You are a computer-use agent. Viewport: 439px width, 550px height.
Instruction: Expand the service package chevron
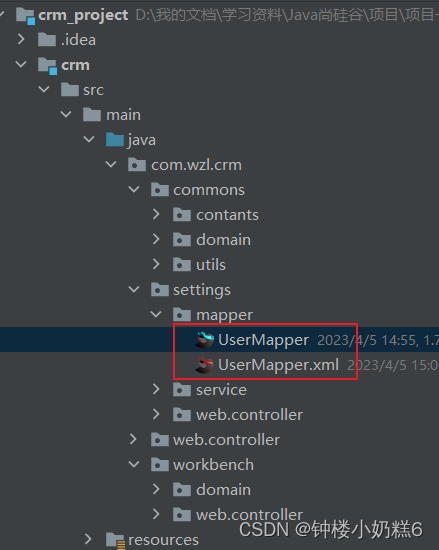(x=156, y=389)
